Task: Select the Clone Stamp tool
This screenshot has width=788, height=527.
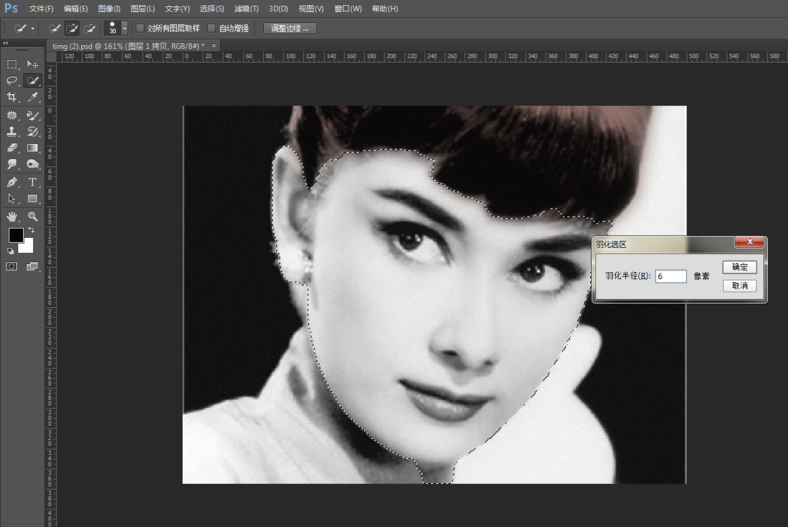Action: [x=12, y=131]
